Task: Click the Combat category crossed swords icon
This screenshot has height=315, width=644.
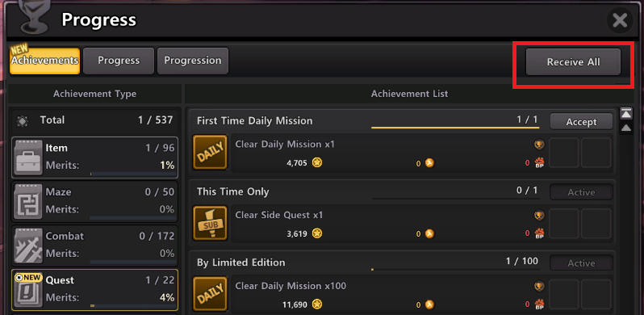Action: [28, 245]
